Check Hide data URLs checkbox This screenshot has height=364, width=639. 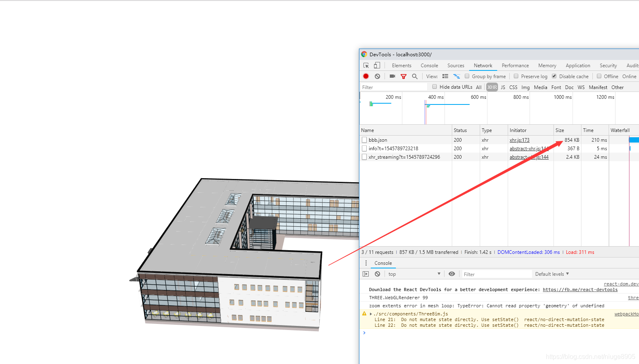[x=434, y=87]
